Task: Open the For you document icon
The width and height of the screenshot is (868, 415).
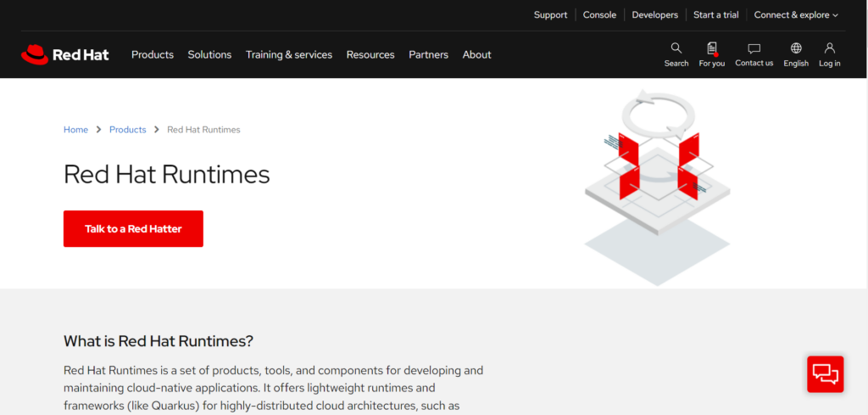Action: click(712, 48)
